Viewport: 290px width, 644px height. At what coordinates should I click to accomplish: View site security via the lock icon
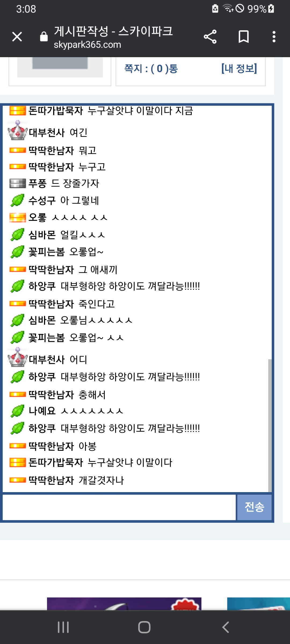click(x=44, y=37)
